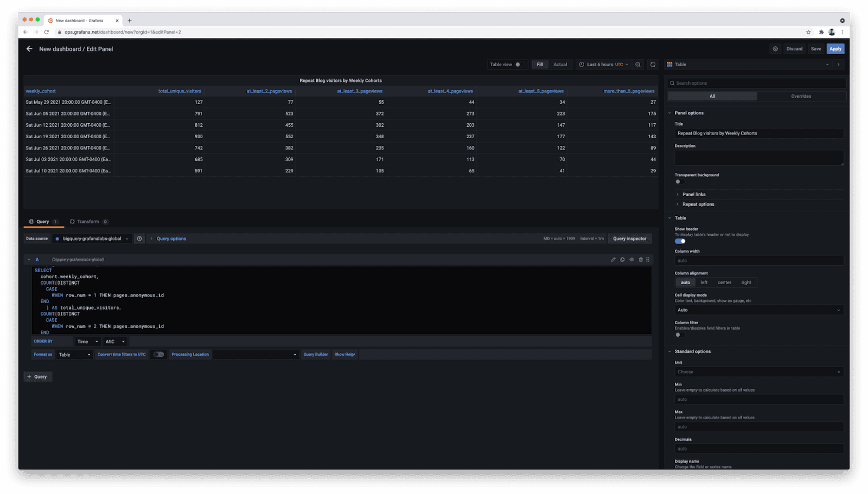This screenshot has height=494, width=868.
Task: Select Fill display mode
Action: point(540,65)
